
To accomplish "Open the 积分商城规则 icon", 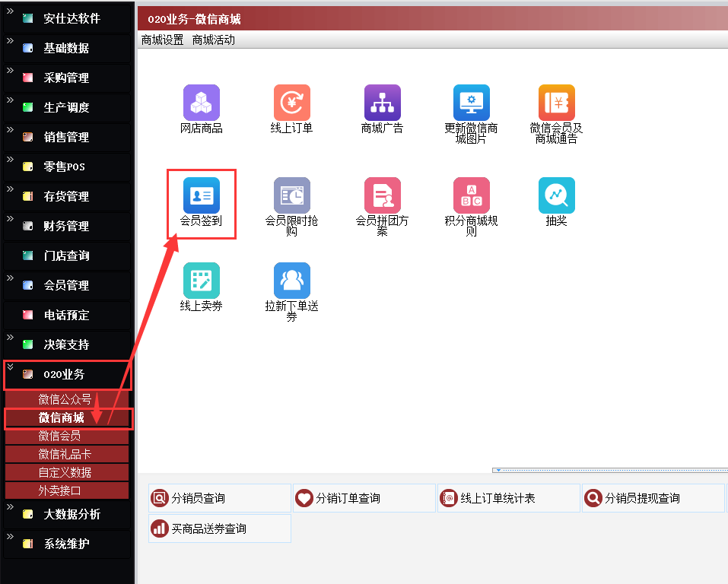I will pos(471,195).
